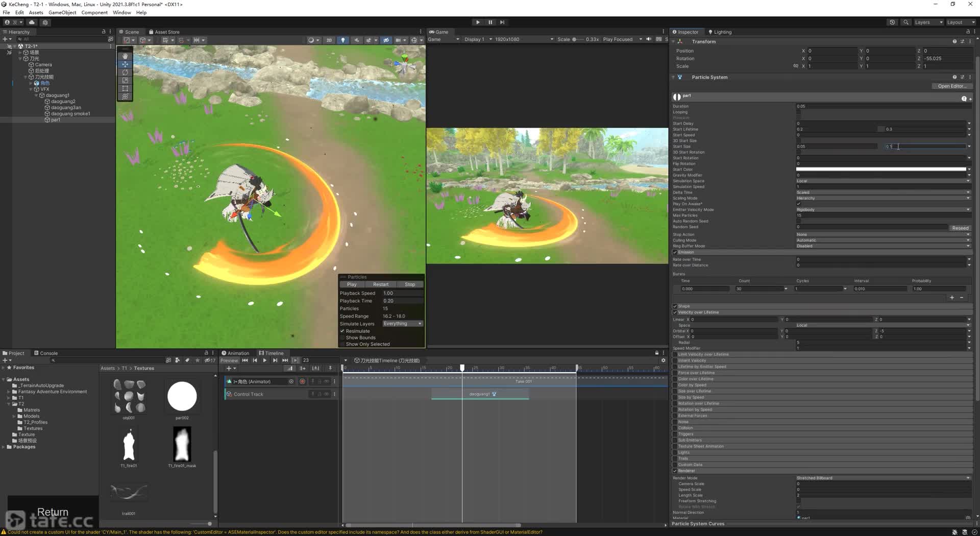Enable the Noise module checkbox
The width and height of the screenshot is (980, 536).
point(675,422)
